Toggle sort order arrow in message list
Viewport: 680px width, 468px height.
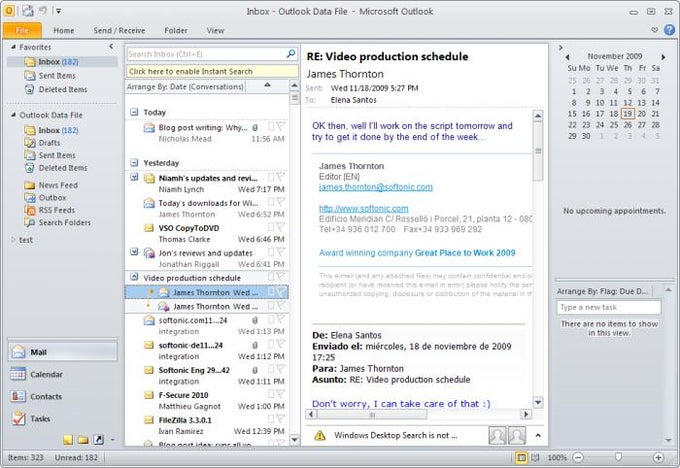[267, 85]
